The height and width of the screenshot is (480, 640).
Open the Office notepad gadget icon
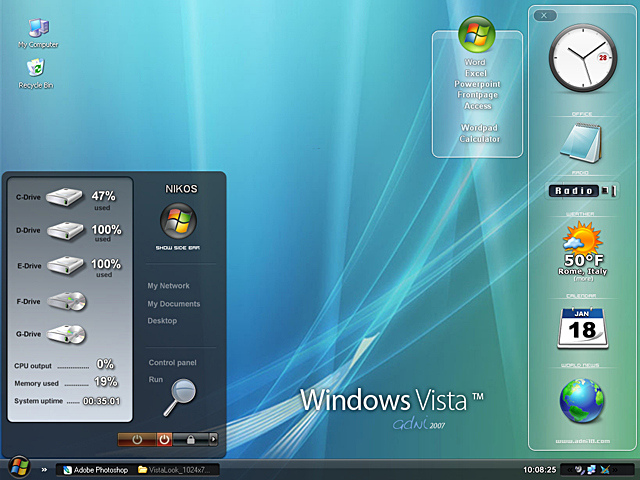pos(581,143)
